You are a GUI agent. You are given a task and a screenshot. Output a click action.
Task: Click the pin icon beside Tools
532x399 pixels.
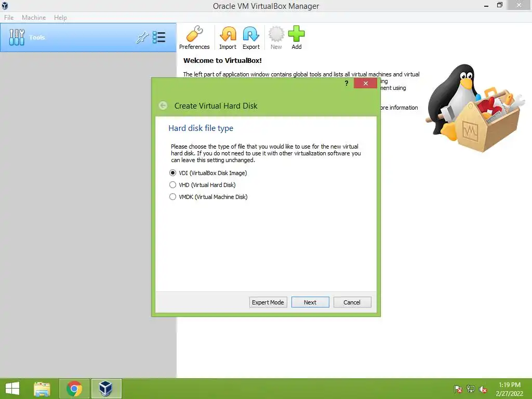(x=142, y=37)
